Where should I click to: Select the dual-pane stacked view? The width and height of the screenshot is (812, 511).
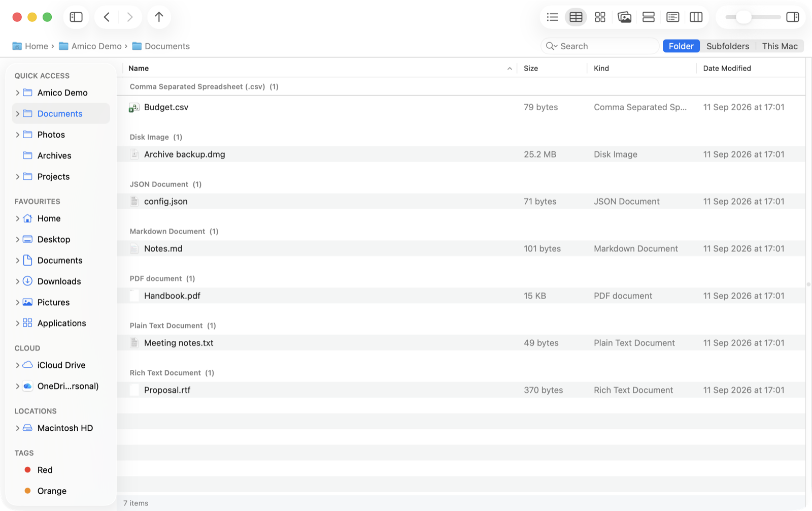click(649, 17)
